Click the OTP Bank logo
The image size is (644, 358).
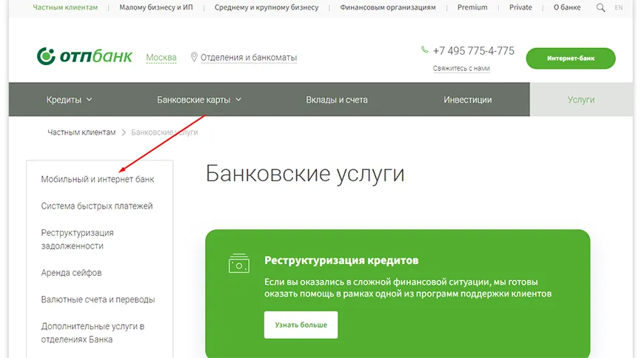click(85, 57)
